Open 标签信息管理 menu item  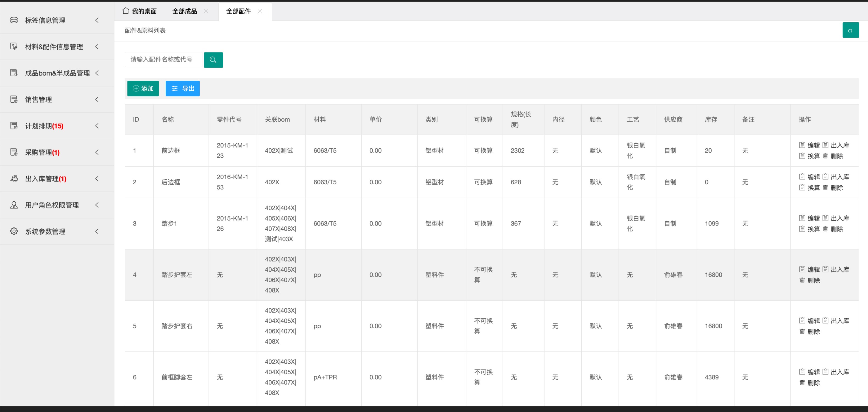coord(57,20)
